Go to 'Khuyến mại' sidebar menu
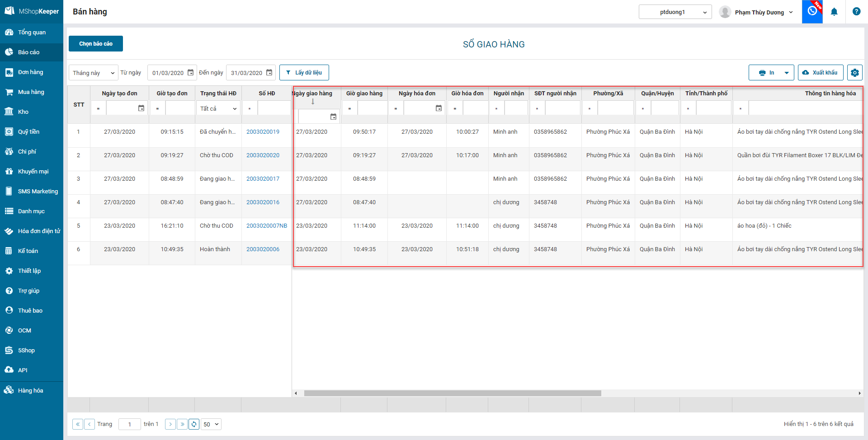This screenshot has height=440, width=868. [x=33, y=172]
